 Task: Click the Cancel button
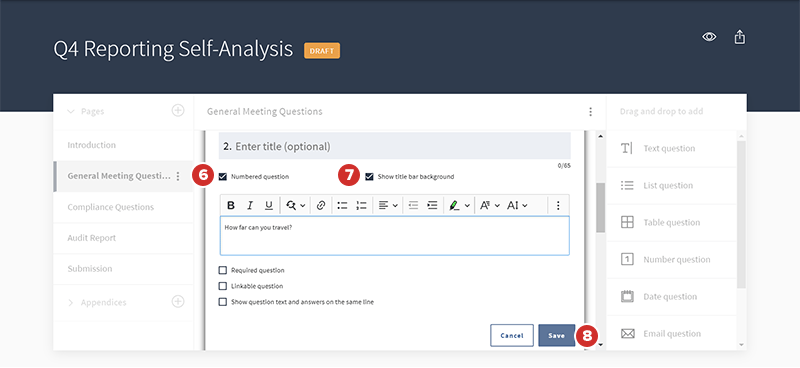pos(512,335)
